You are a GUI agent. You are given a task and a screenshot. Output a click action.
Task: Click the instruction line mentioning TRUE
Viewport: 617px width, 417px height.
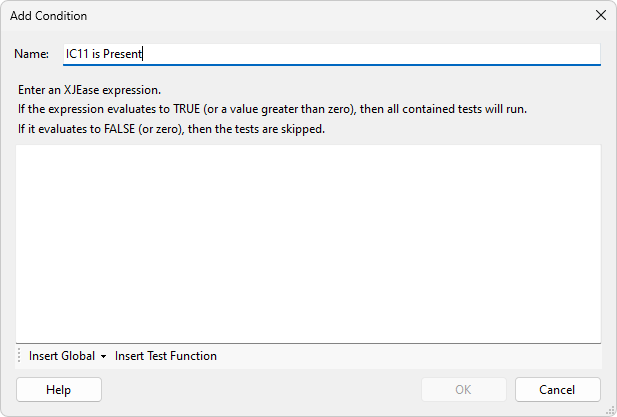272,109
